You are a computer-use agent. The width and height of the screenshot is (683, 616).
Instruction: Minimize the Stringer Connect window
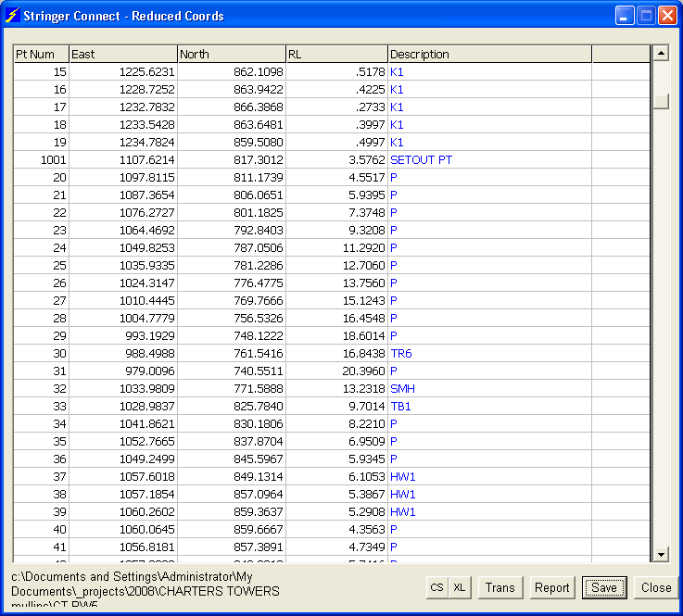click(625, 16)
